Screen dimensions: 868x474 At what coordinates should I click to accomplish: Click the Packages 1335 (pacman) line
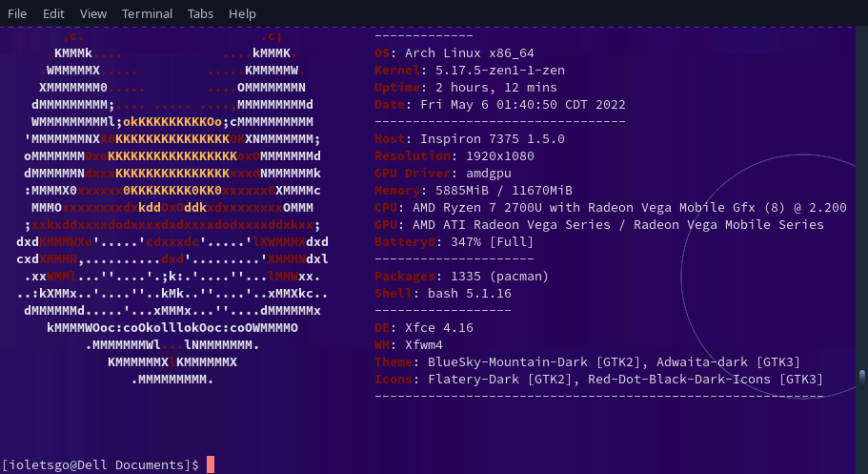click(x=462, y=277)
